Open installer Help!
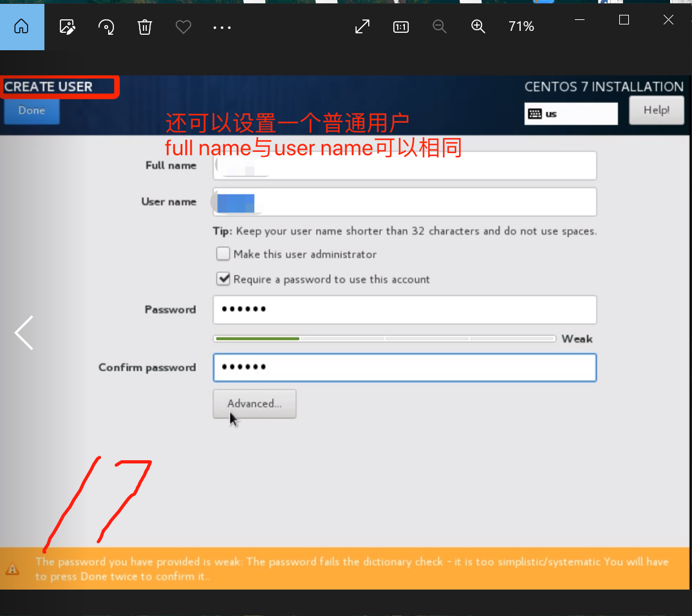 point(656,110)
